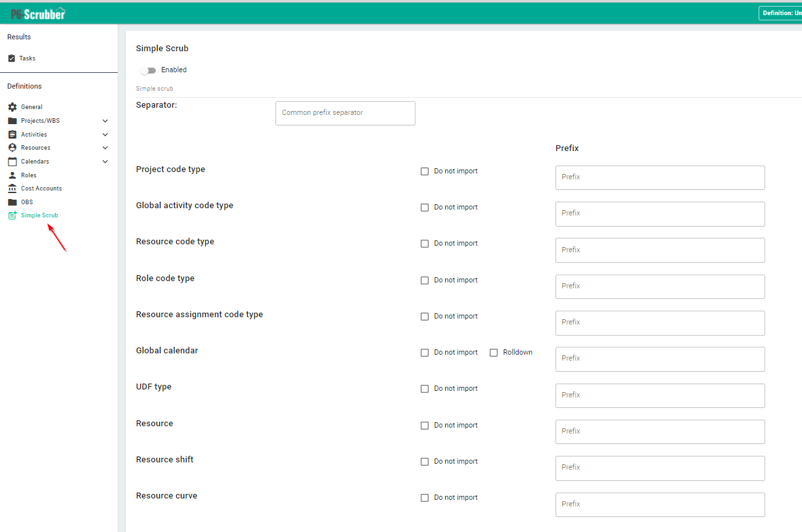The image size is (802, 532).
Task: Click the Common prefix separator field
Action: pos(345,113)
